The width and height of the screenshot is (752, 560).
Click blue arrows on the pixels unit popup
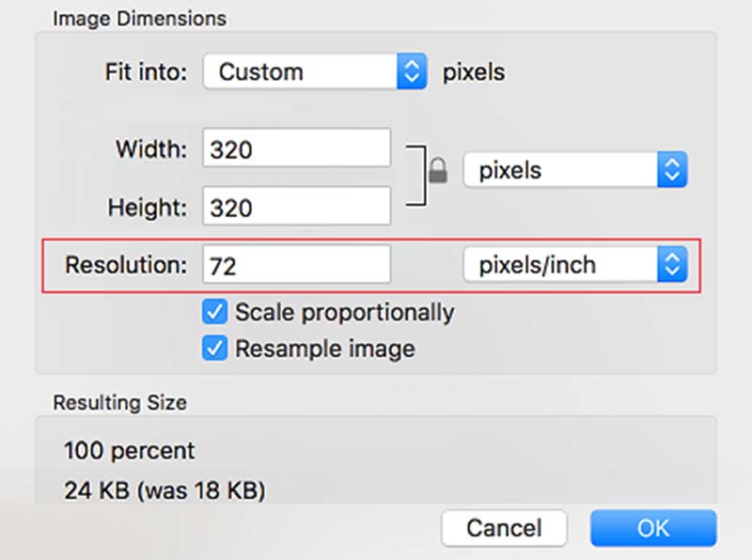(671, 171)
